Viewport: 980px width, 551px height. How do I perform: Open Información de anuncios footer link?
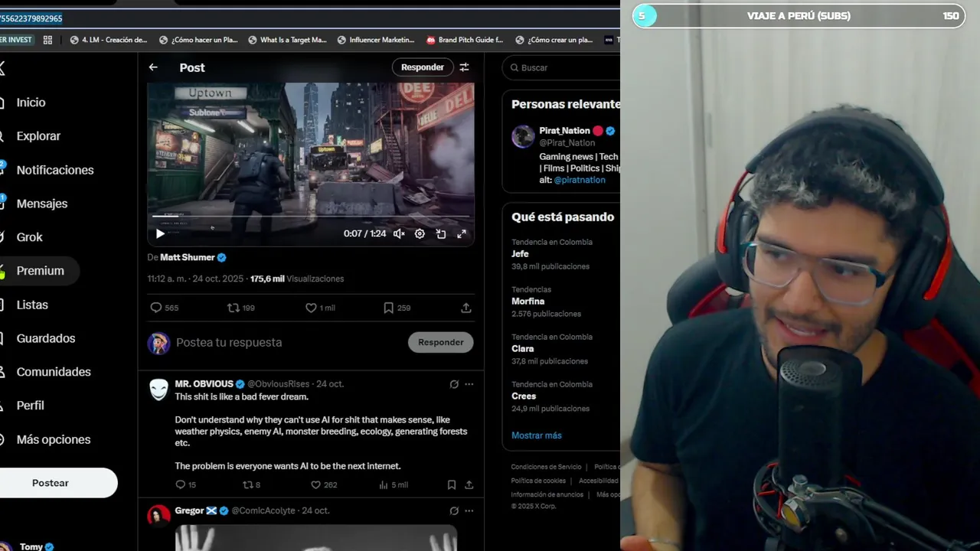tap(547, 494)
